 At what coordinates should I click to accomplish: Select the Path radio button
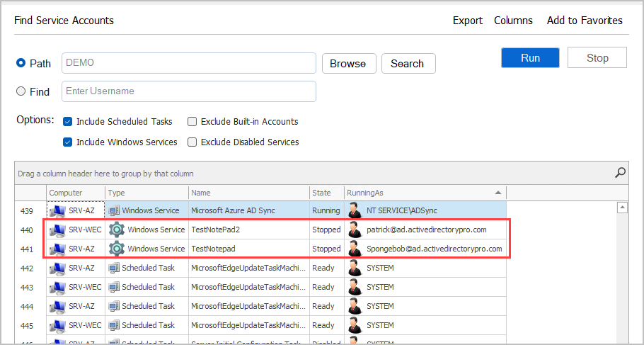(x=21, y=63)
